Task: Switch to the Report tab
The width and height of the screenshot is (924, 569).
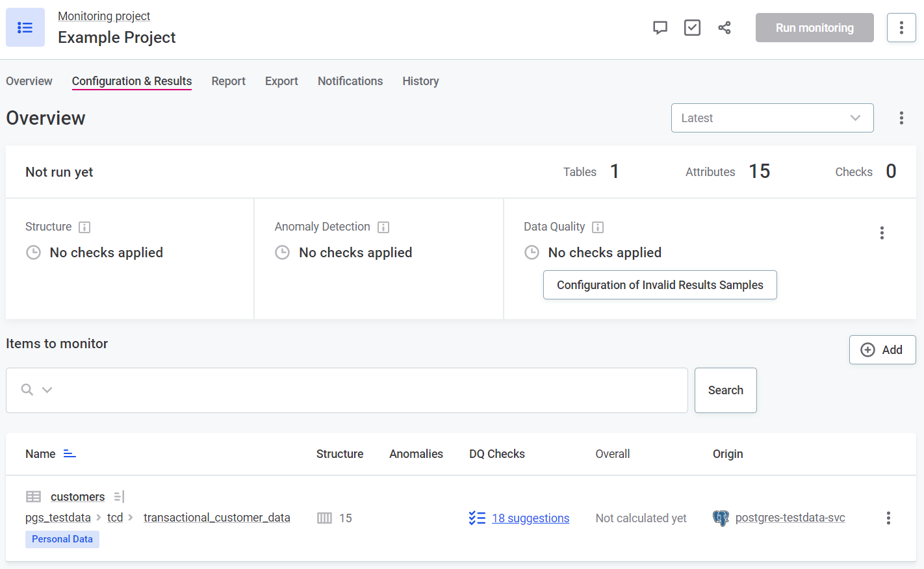Action: point(228,81)
